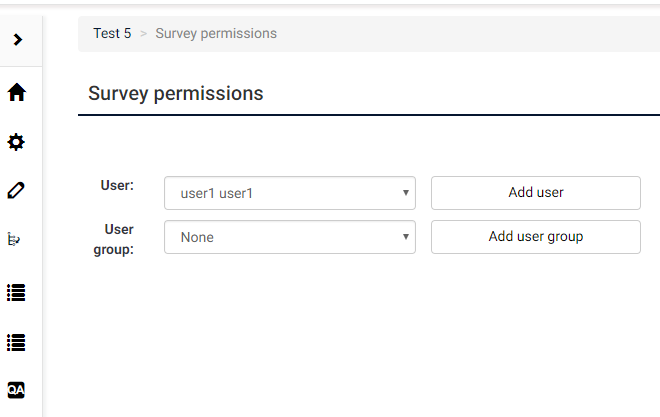This screenshot has width=660, height=417.
Task: Click the list icon directly above the QA icon
Action: (16, 342)
